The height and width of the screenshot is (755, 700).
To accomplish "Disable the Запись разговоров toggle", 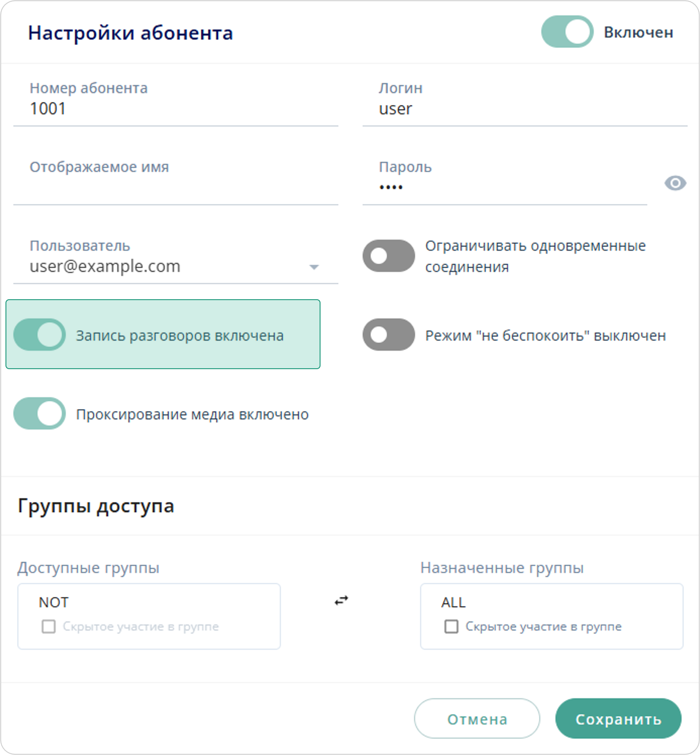I will [x=39, y=335].
